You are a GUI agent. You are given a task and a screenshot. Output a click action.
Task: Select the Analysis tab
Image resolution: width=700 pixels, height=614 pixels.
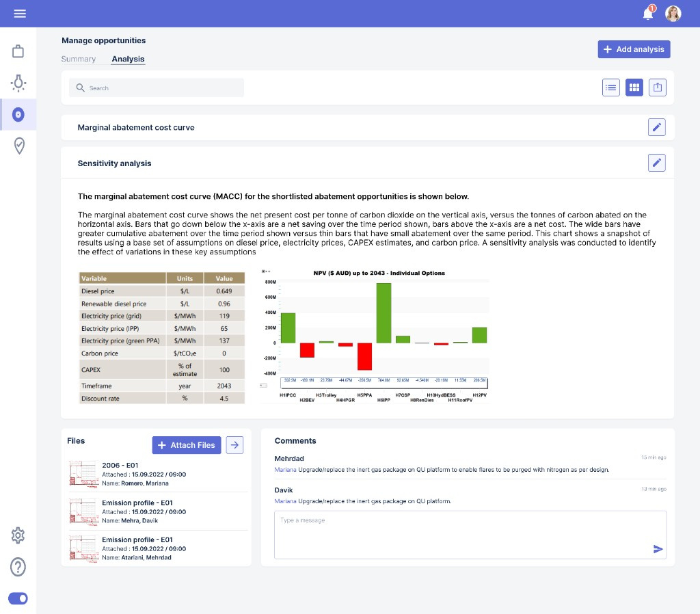128,59
